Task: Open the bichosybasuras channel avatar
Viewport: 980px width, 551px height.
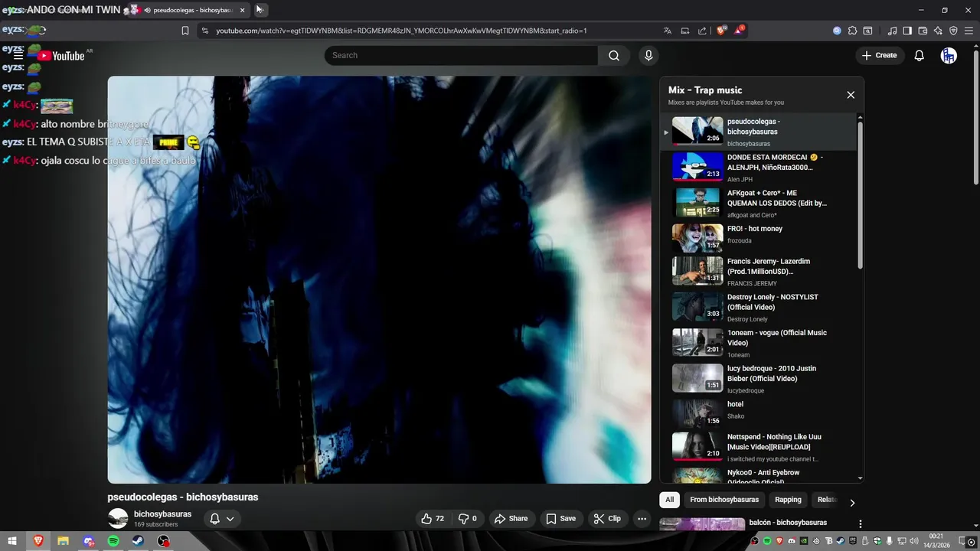Action: 118,518
